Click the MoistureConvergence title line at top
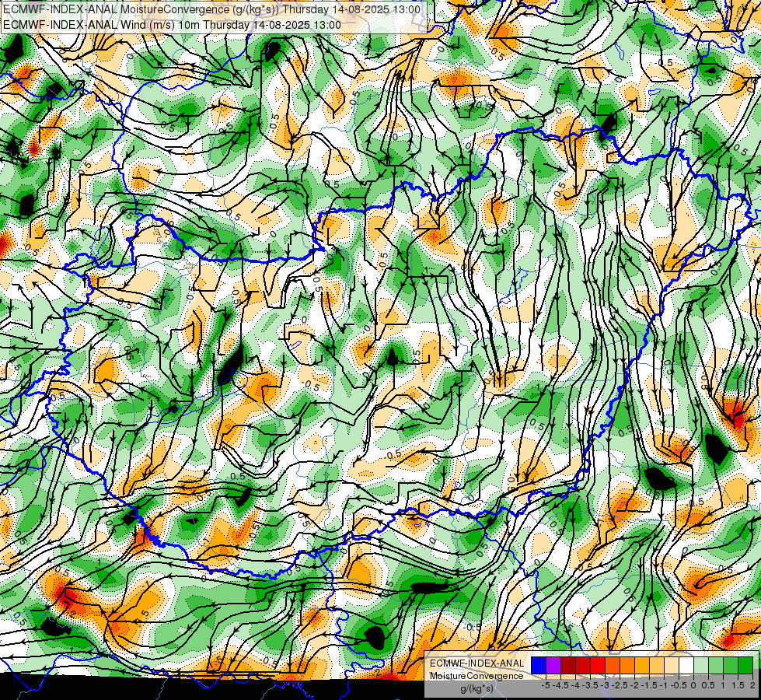 211,9
